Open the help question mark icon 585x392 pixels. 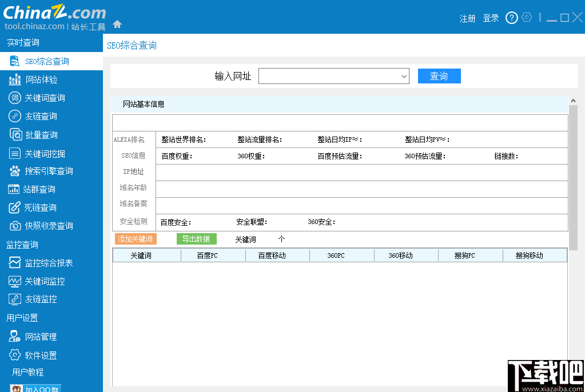point(511,17)
